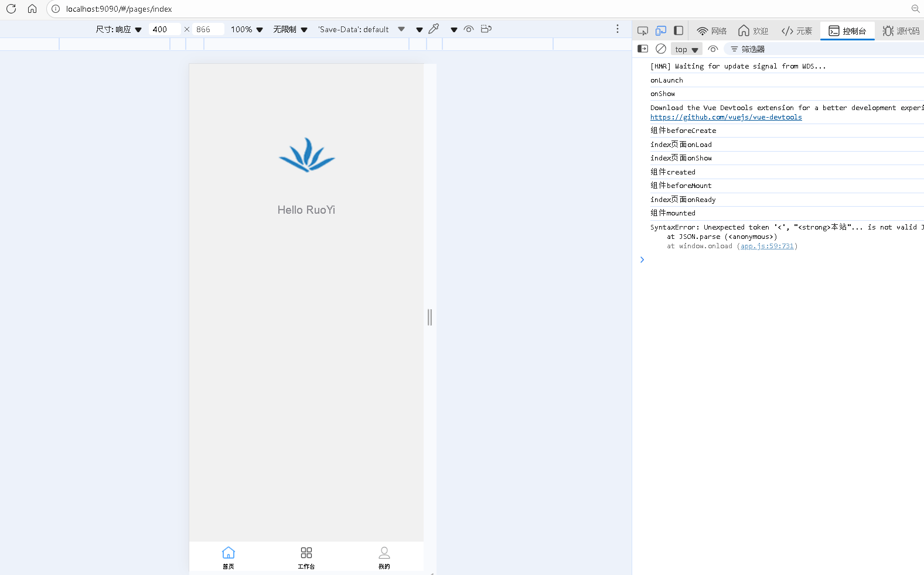Toggle device emulation mode
The width and height of the screenshot is (924, 575).
coord(661,31)
